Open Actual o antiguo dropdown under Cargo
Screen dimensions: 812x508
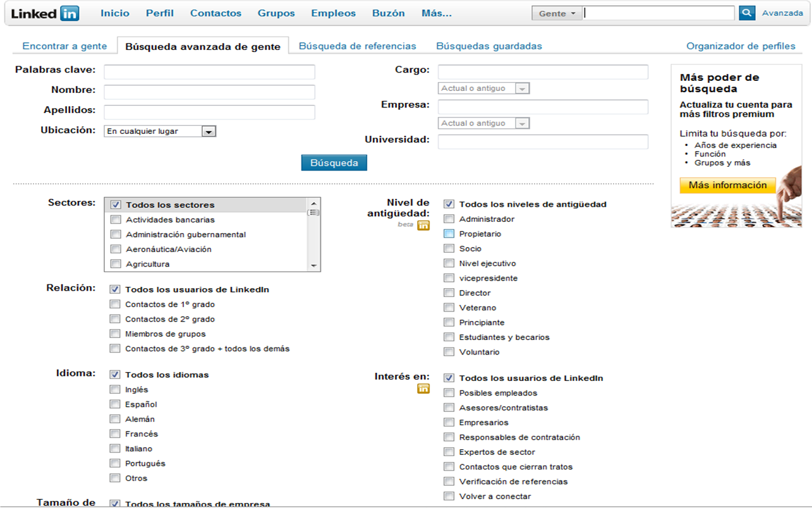(483, 88)
